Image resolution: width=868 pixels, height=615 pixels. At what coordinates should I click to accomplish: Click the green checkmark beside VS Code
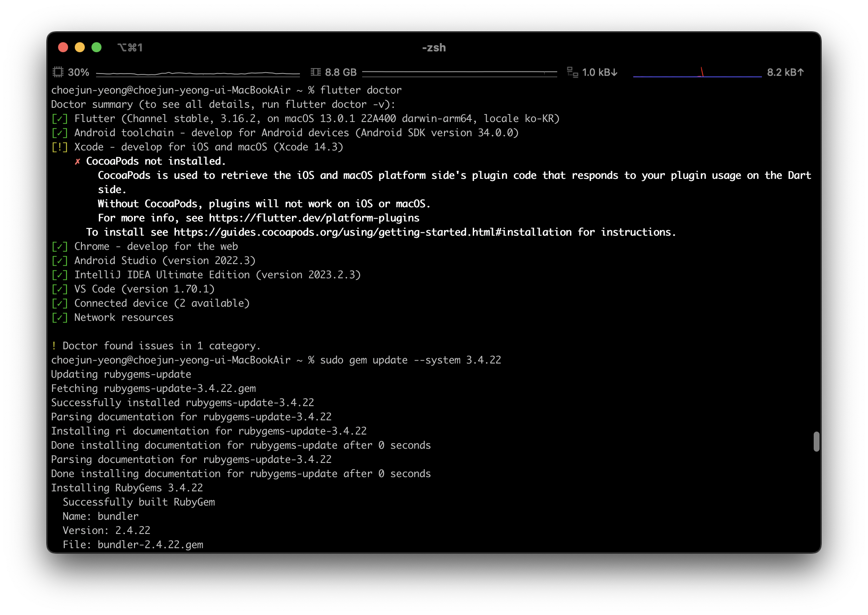pyautogui.click(x=59, y=289)
